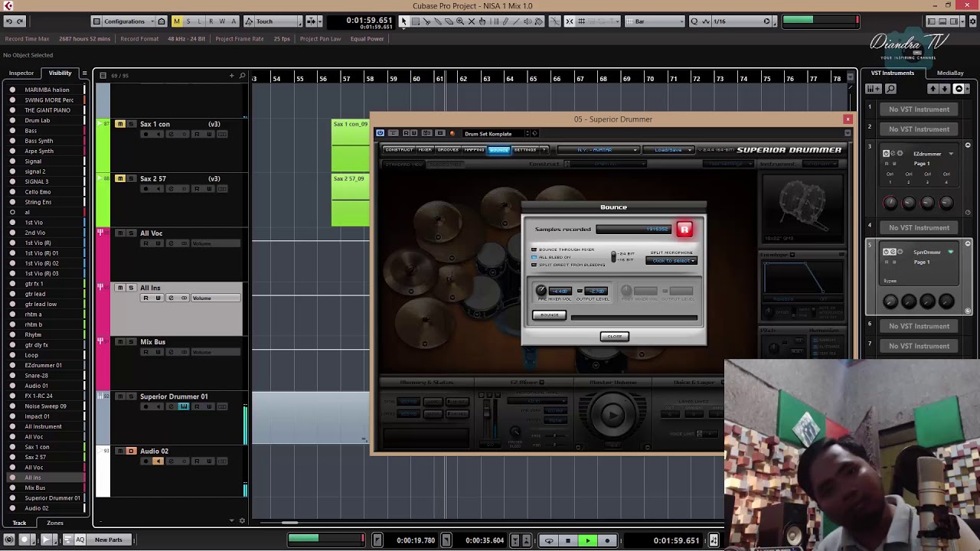
Task: Click the Superior Drummer plugin power icon
Action: click(x=381, y=133)
